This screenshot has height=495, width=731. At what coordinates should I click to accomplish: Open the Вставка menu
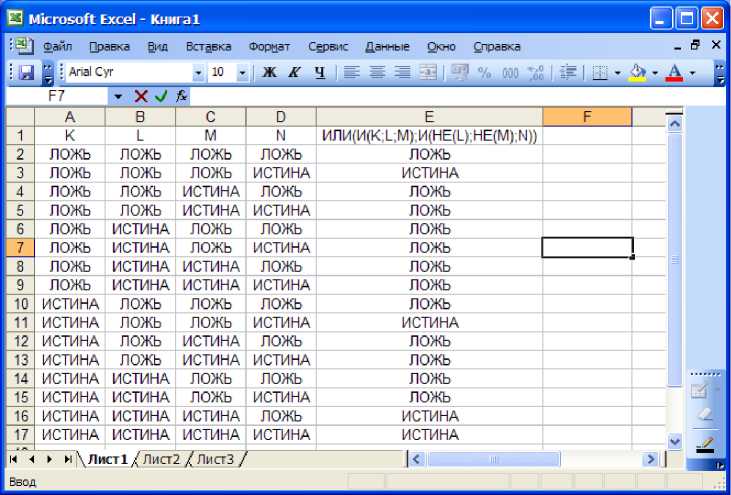point(208,47)
